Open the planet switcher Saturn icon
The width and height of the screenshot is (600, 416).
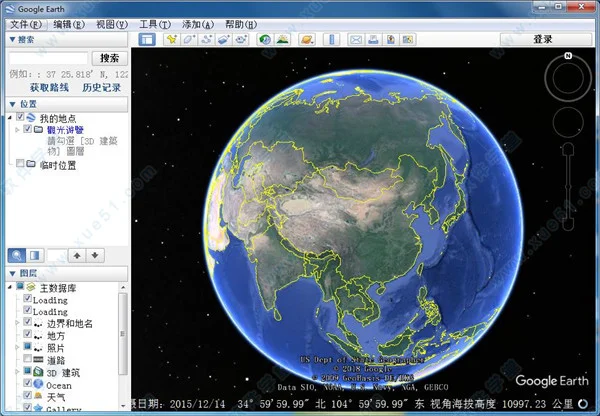pos(307,39)
